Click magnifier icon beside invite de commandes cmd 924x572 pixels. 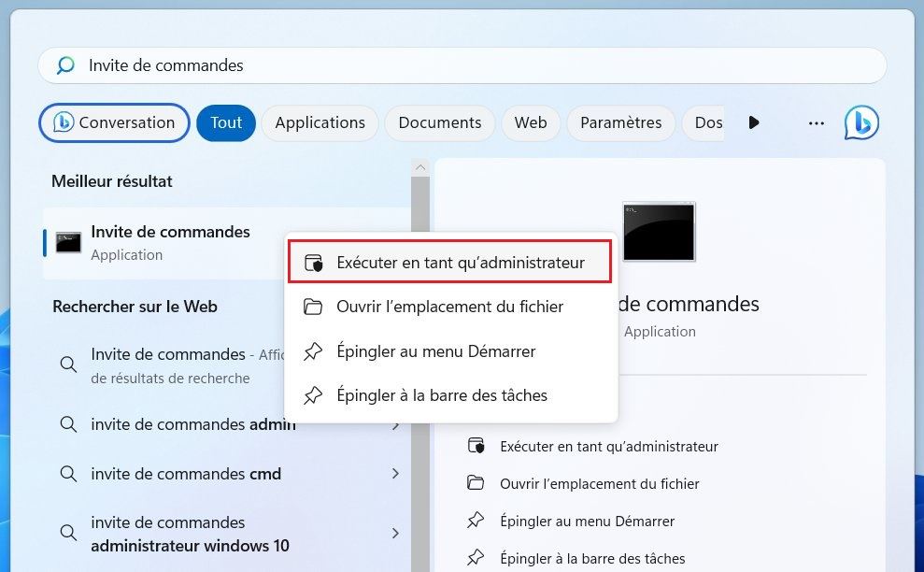[68, 474]
